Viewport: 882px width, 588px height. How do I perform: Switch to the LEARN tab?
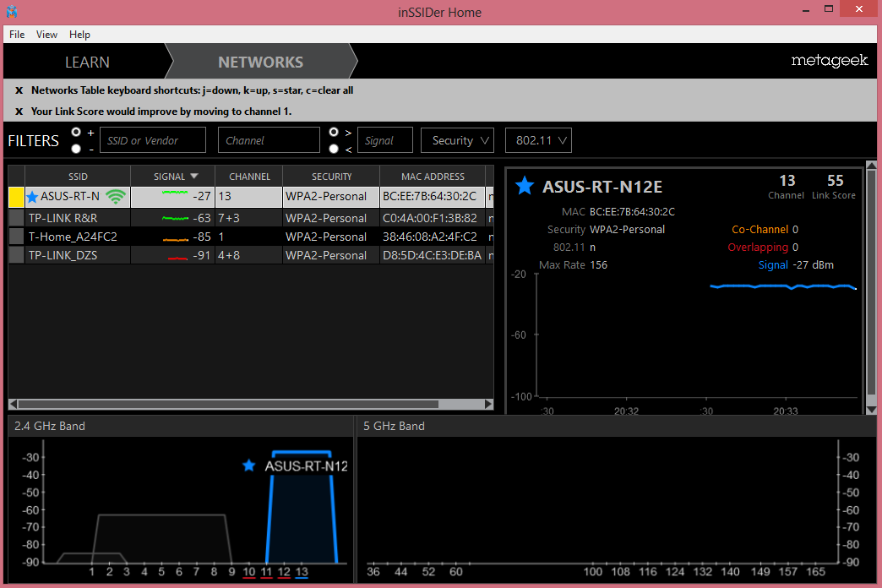pyautogui.click(x=87, y=62)
